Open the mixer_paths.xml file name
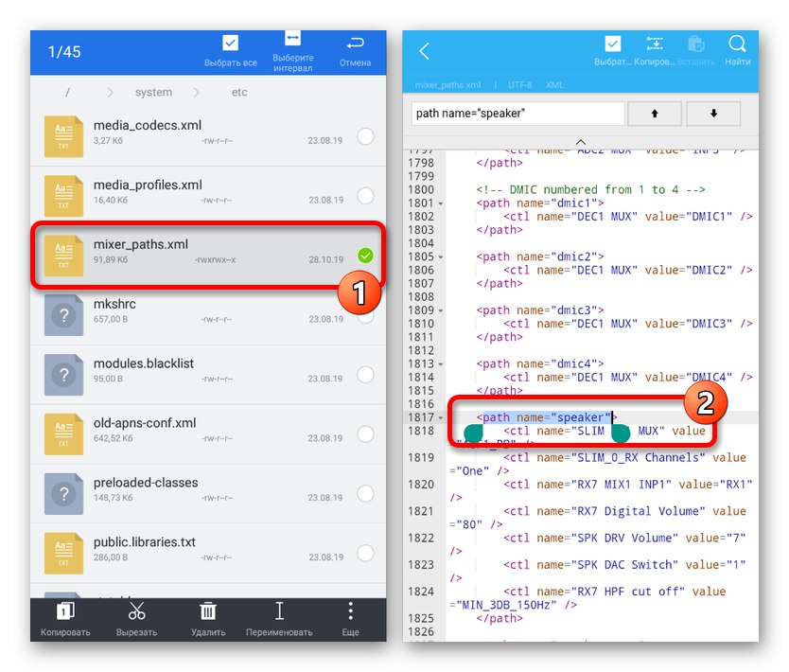 click(141, 244)
